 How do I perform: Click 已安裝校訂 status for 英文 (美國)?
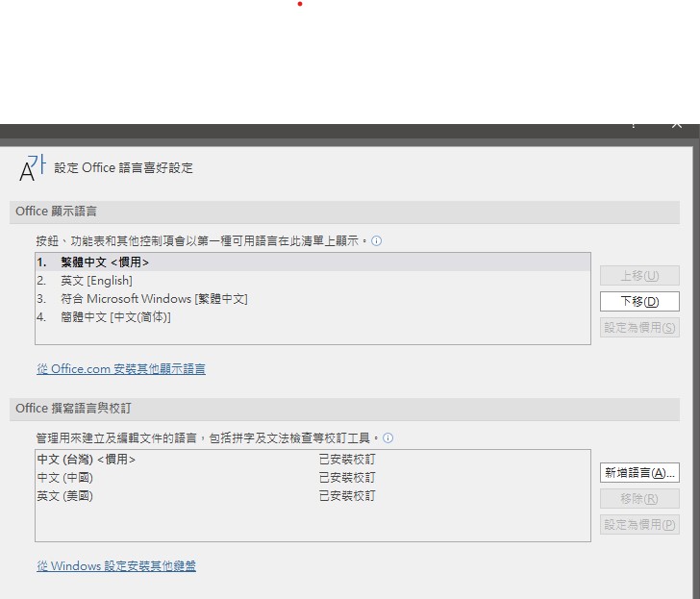[347, 496]
